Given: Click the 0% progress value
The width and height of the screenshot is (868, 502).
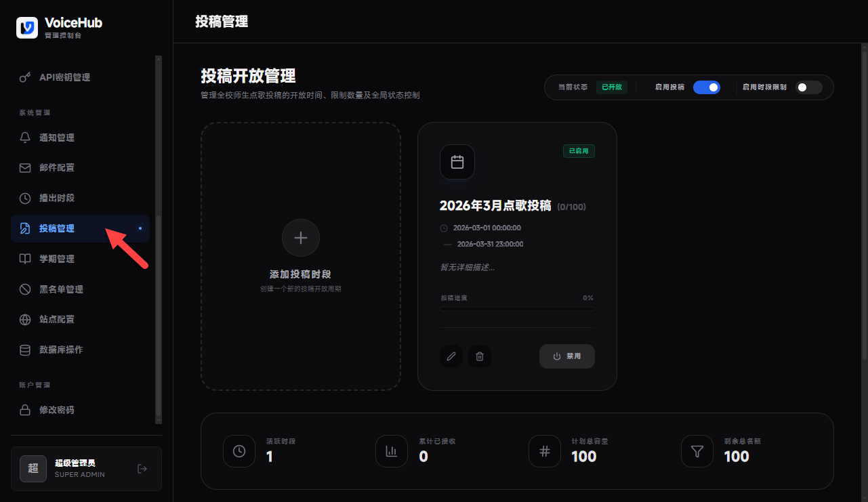Looking at the screenshot, I should click(x=588, y=298).
